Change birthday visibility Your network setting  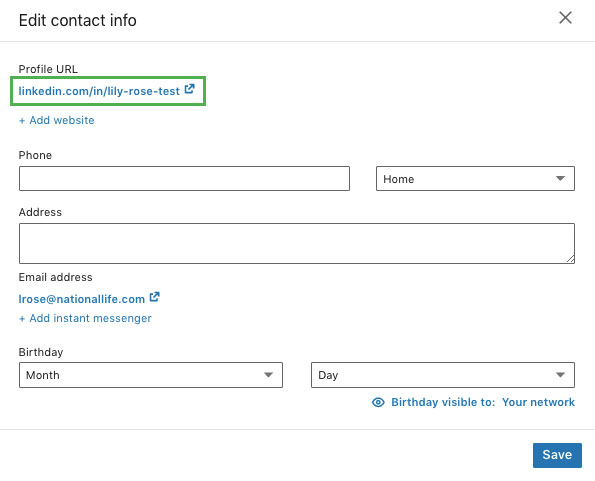point(538,402)
